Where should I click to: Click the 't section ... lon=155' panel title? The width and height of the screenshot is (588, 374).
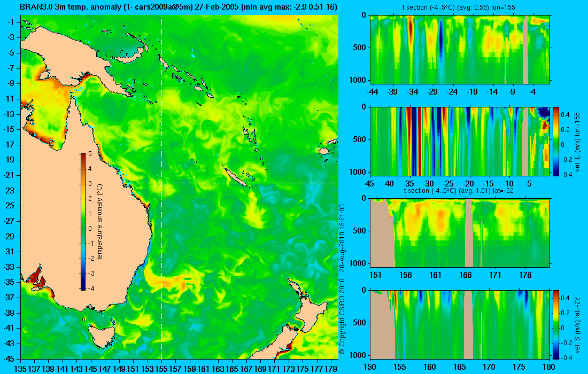click(x=458, y=7)
